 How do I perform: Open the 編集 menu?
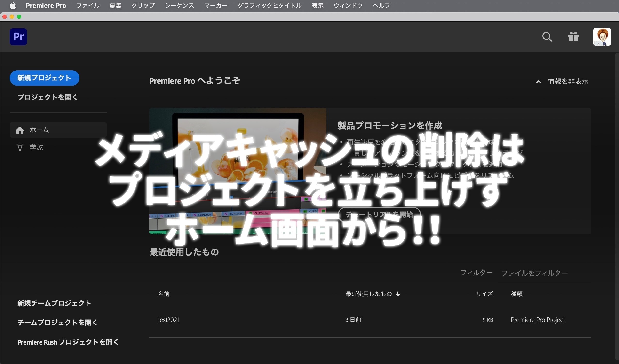[x=115, y=5]
